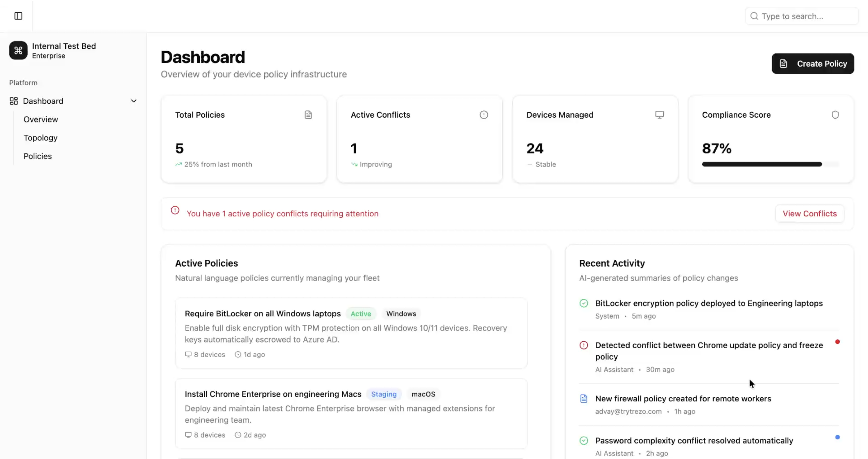Click the search input field
868x459 pixels.
tap(802, 16)
